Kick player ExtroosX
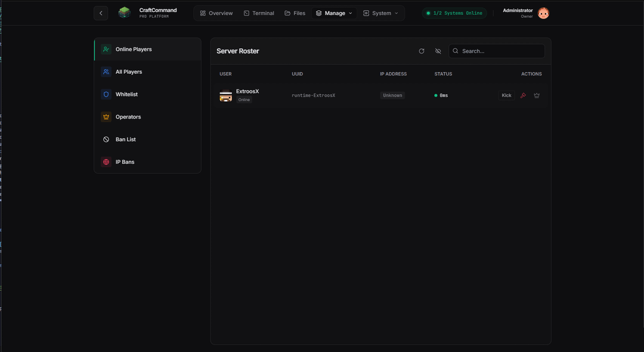 click(506, 95)
